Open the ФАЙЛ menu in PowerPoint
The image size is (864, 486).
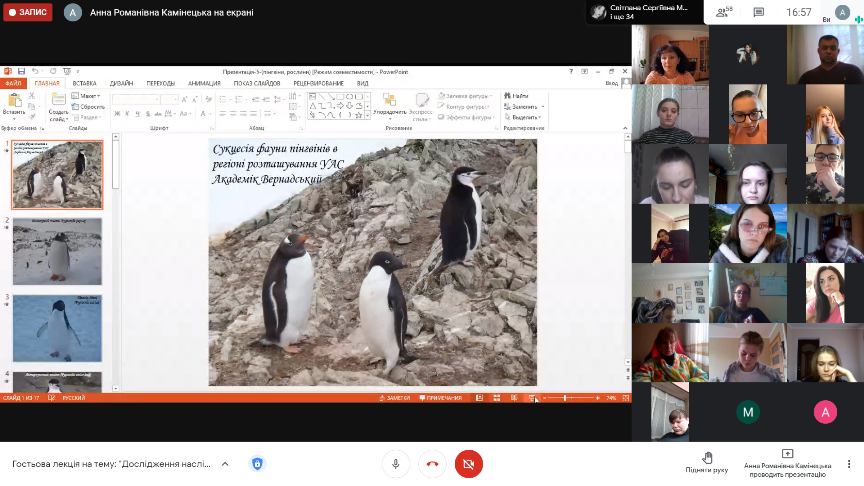(13, 84)
